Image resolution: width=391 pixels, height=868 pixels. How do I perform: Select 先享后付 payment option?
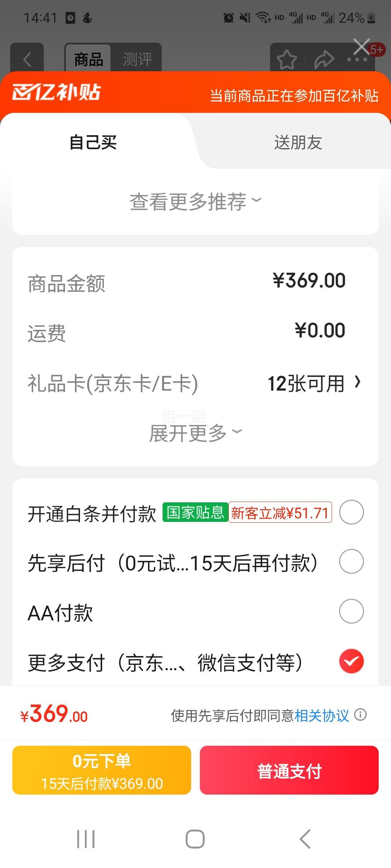(351, 561)
